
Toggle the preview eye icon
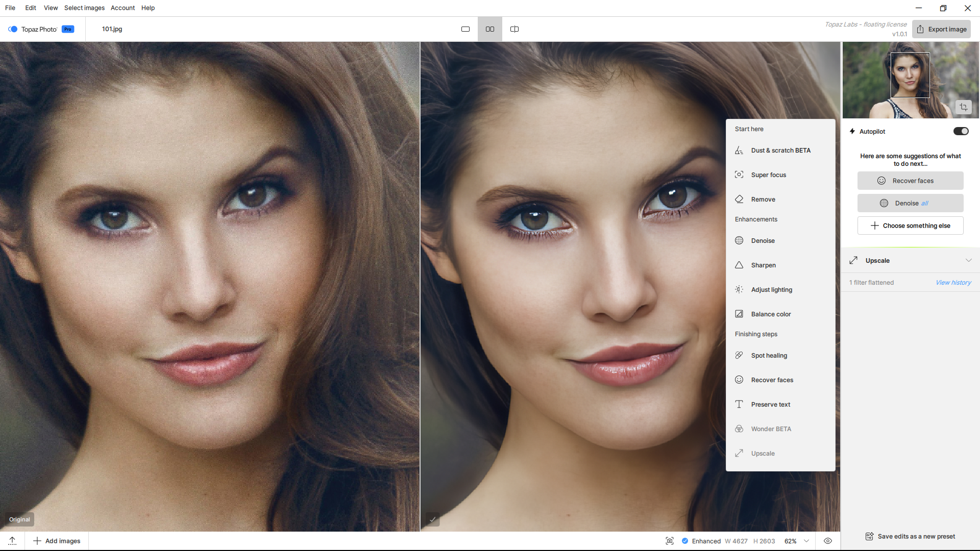[828, 541]
